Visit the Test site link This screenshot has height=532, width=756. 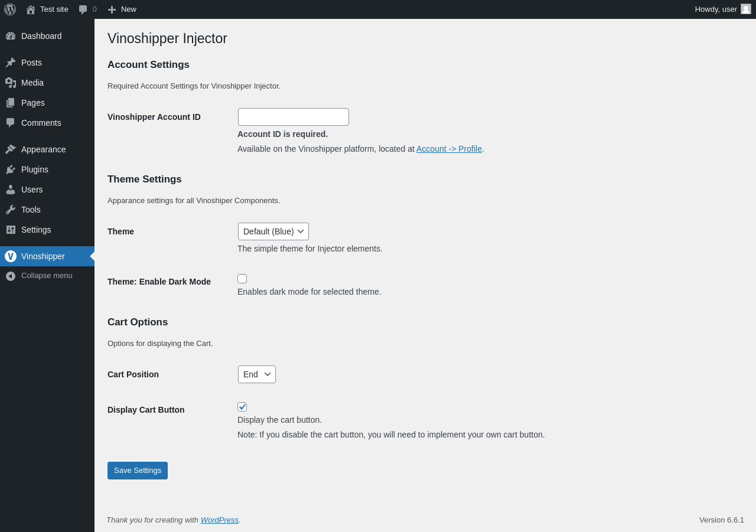tap(54, 9)
